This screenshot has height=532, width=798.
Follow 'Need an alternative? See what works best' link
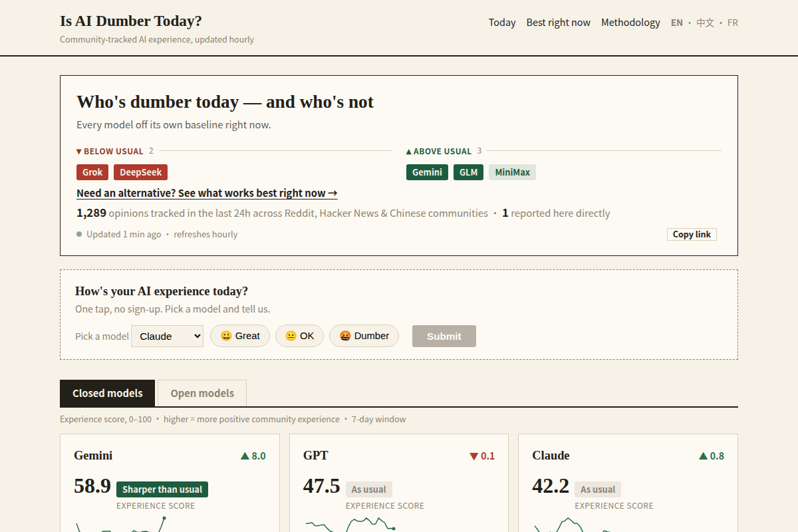click(x=207, y=193)
